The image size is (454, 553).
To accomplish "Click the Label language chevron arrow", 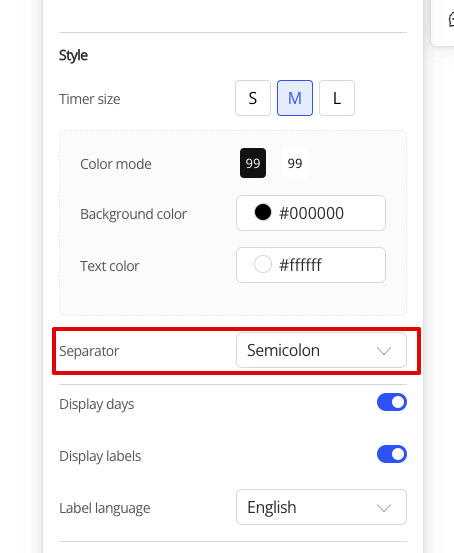I will (x=383, y=508).
